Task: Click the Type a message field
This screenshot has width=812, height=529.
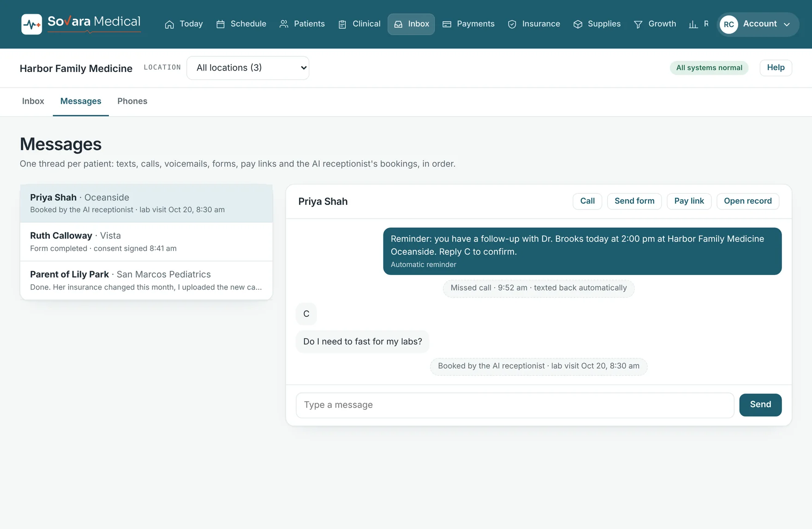Action: point(515,405)
